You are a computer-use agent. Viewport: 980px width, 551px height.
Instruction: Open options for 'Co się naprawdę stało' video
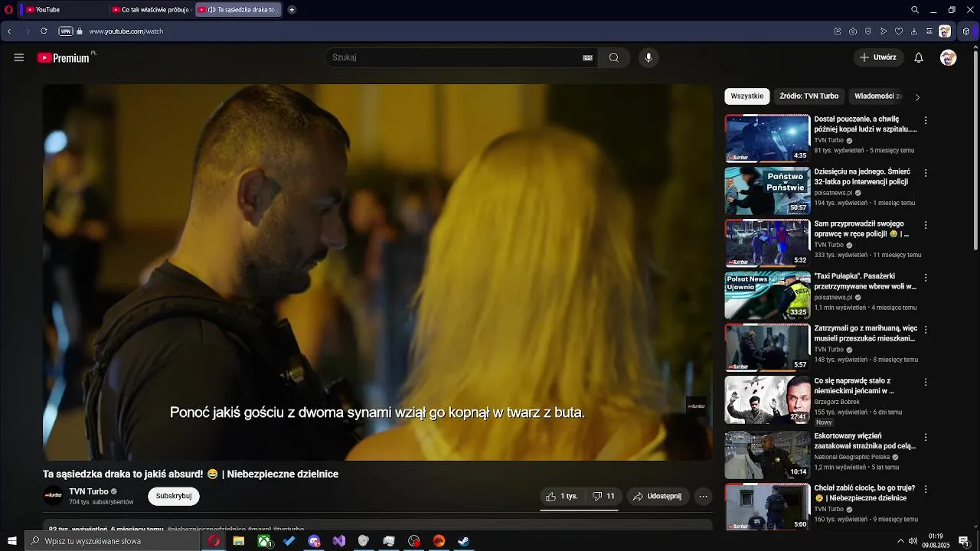(x=926, y=382)
